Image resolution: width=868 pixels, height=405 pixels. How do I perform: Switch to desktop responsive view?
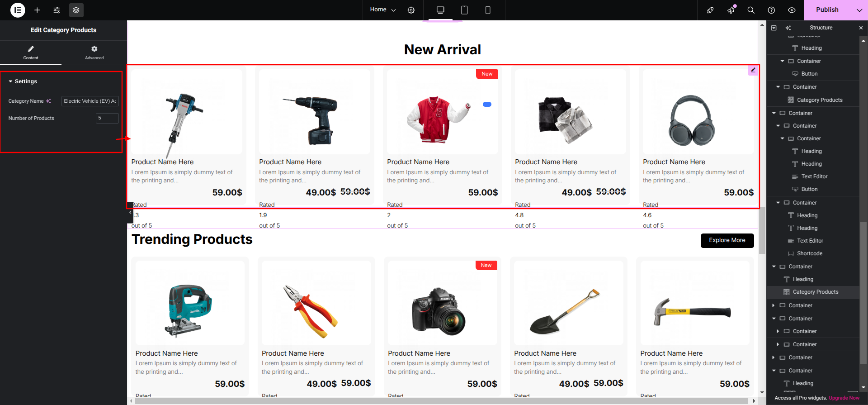click(x=440, y=10)
